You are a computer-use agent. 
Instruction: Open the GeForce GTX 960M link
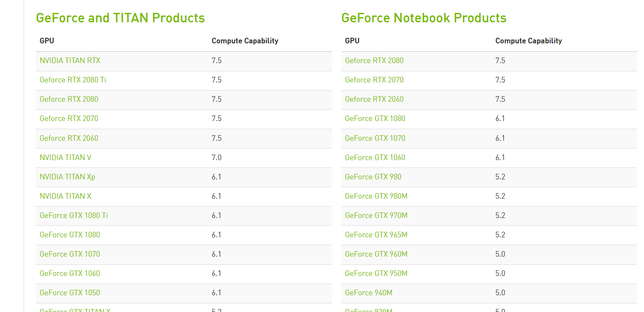(376, 254)
